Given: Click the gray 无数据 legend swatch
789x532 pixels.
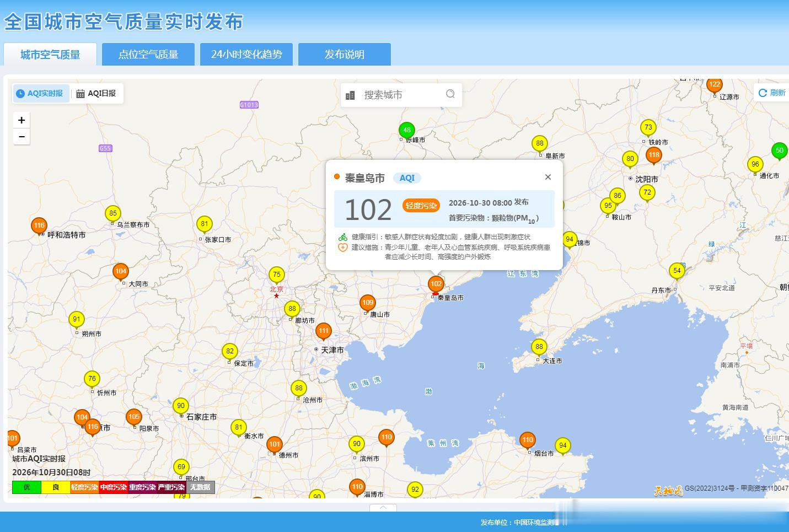Looking at the screenshot, I should [x=200, y=487].
